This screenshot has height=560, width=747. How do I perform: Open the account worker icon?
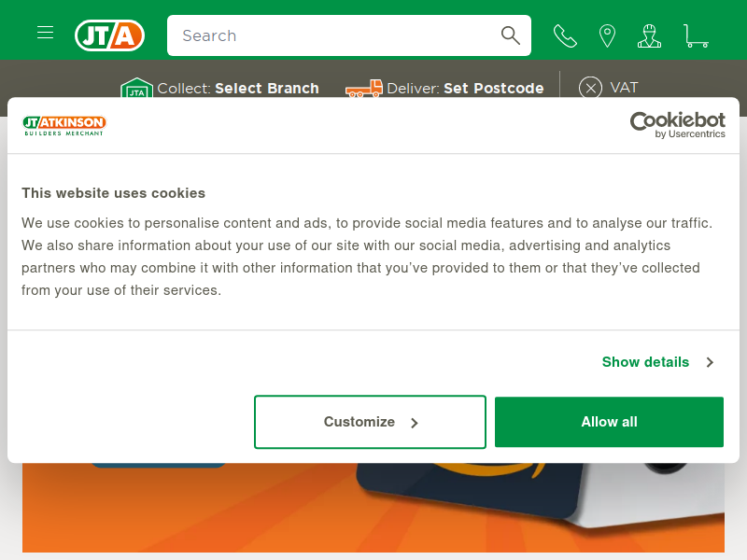click(649, 36)
